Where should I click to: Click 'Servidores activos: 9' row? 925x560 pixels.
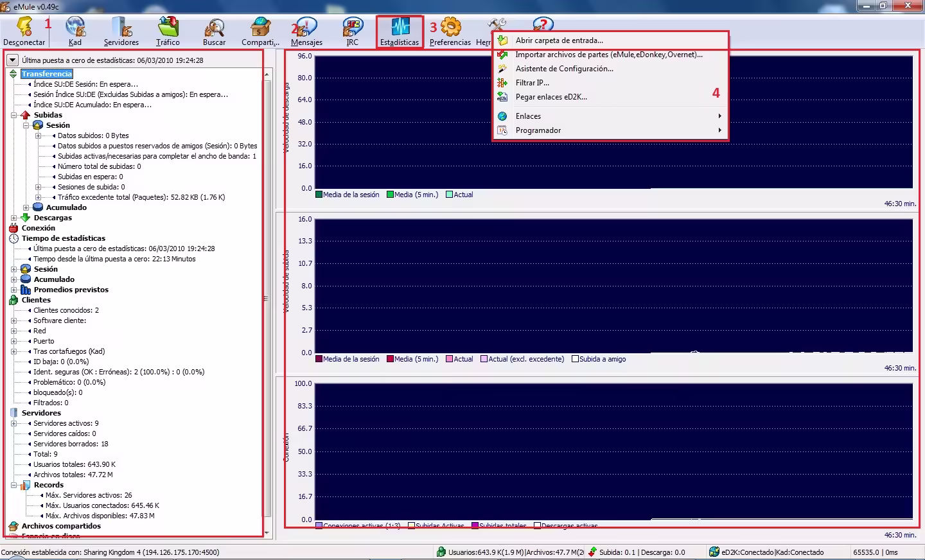click(x=66, y=423)
